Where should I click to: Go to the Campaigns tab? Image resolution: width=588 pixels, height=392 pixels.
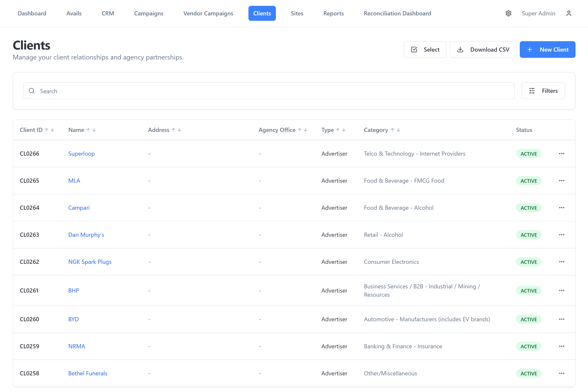coord(149,13)
